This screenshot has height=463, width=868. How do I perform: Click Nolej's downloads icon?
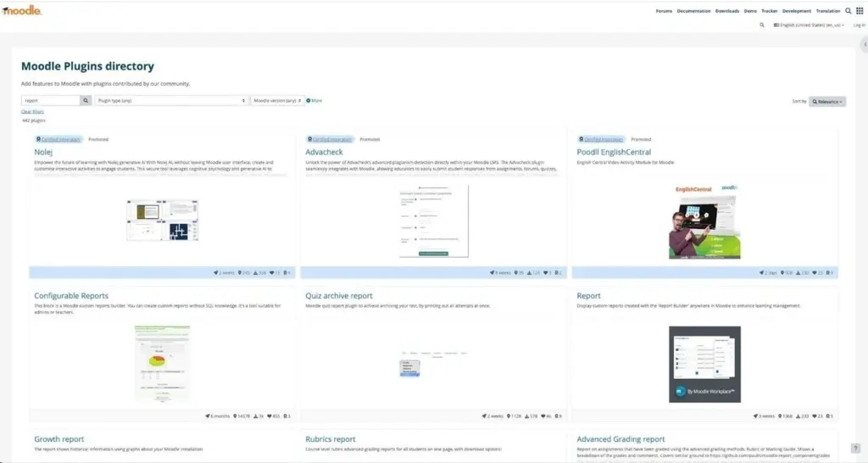click(x=256, y=272)
